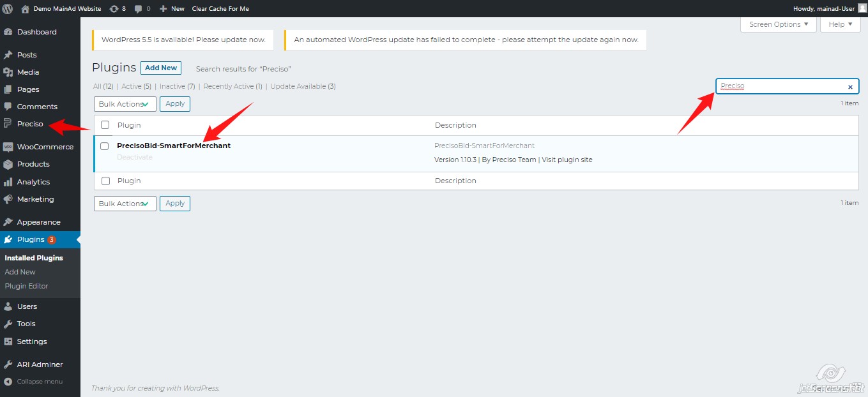Open the top Bulk Actions dropdown
This screenshot has width=868, height=397.
click(x=125, y=104)
